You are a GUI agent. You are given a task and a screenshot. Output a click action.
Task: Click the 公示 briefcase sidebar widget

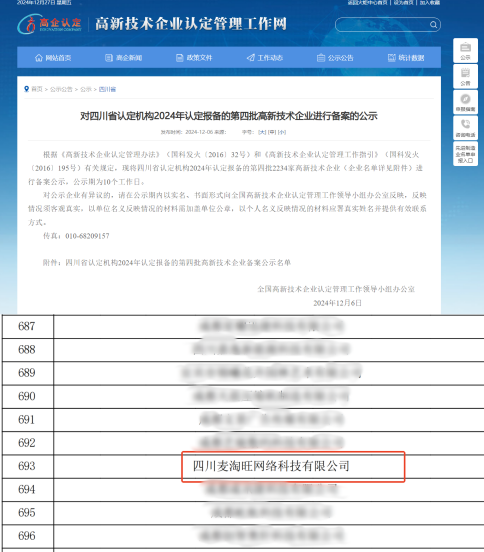pos(465,50)
